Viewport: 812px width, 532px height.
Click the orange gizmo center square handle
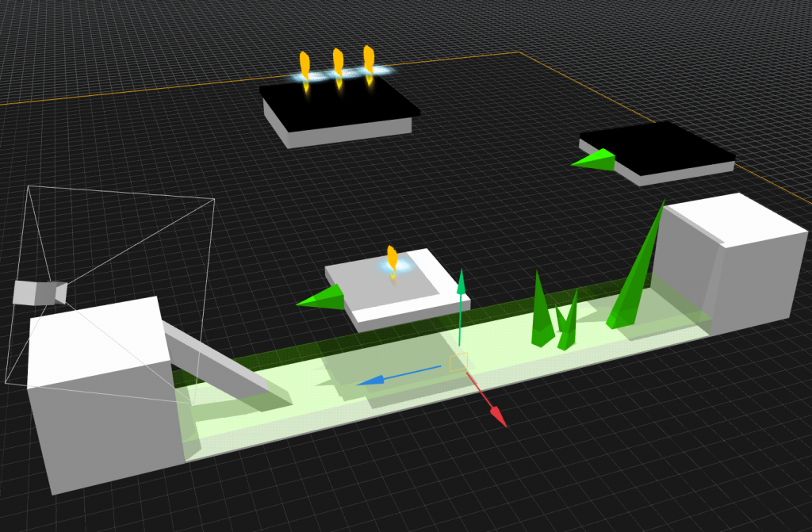tap(458, 362)
